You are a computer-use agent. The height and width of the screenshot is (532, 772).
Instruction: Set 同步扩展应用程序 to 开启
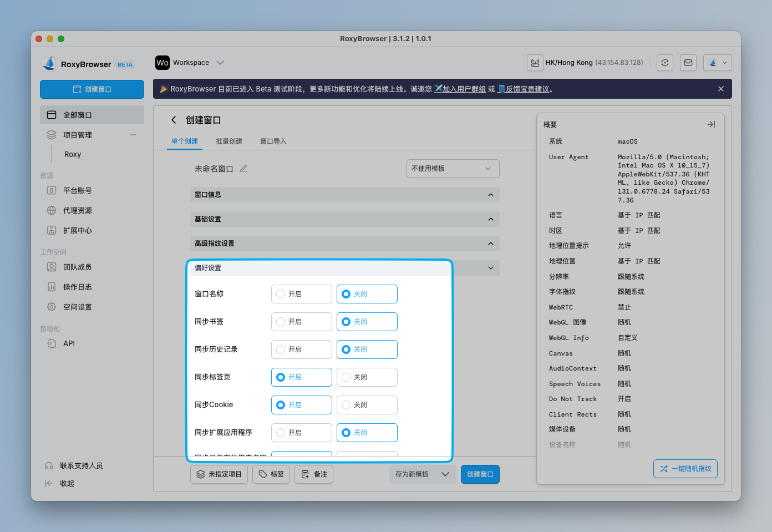(x=302, y=433)
